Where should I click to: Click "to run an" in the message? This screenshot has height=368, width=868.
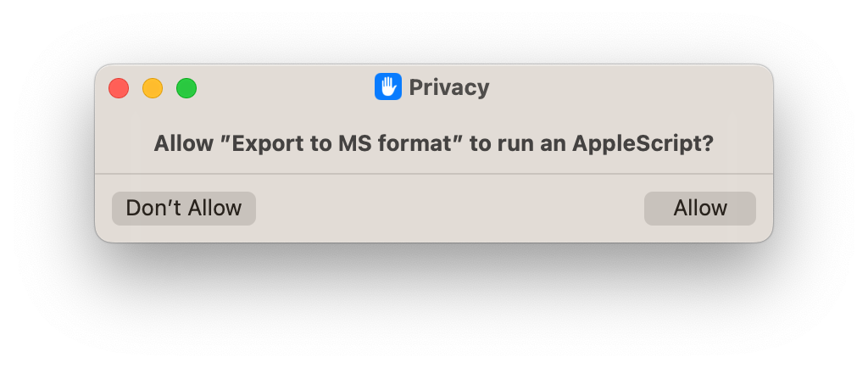coord(518,144)
